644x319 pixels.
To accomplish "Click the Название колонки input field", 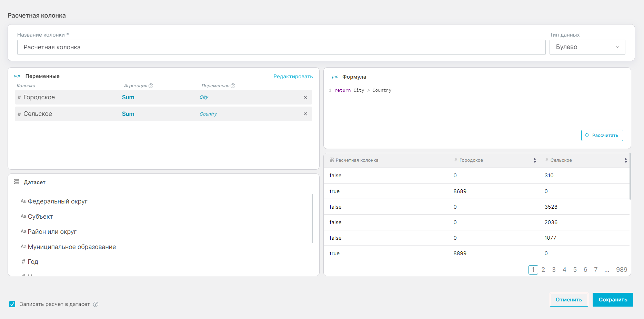I will [x=281, y=47].
